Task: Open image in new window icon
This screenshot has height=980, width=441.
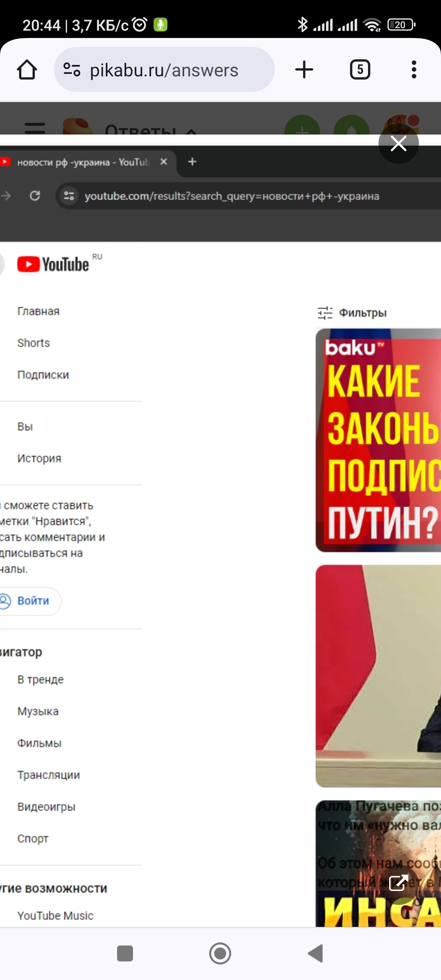Action: pos(399,882)
